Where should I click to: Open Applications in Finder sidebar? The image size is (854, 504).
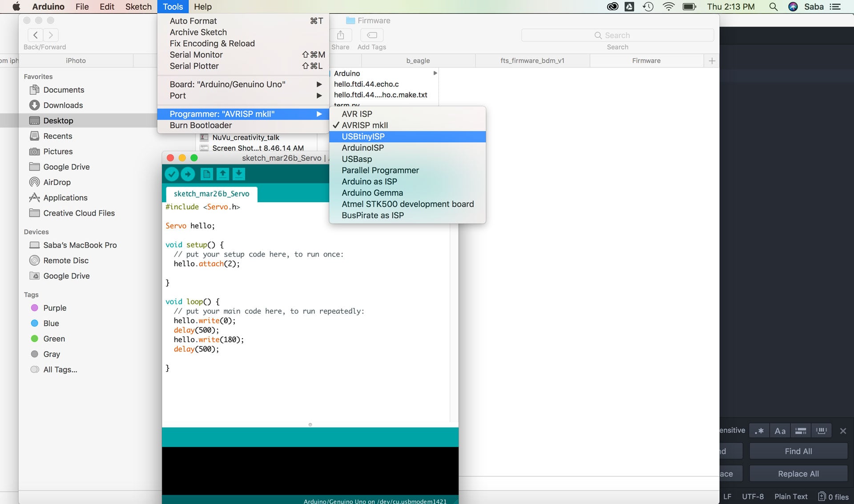tap(65, 198)
